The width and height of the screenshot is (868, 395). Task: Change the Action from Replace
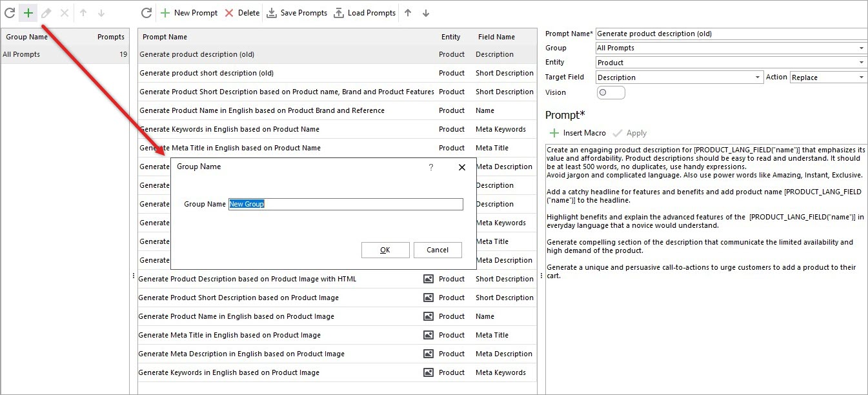coord(861,77)
